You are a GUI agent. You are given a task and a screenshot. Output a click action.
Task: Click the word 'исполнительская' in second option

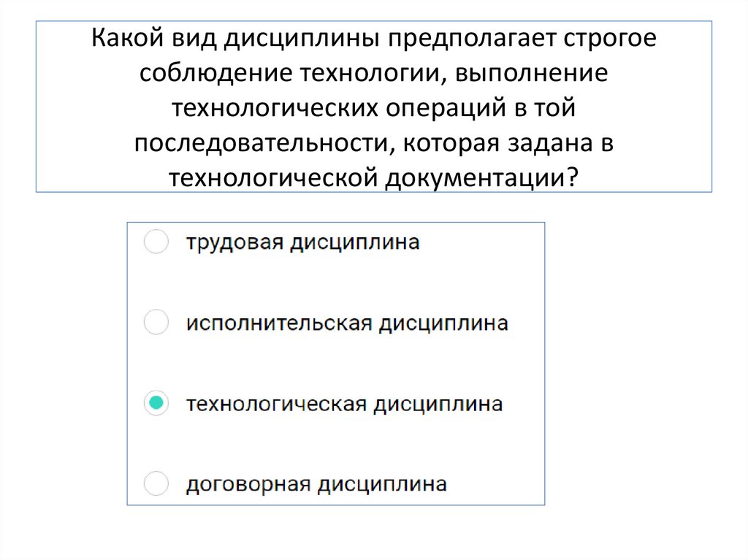pos(278,323)
